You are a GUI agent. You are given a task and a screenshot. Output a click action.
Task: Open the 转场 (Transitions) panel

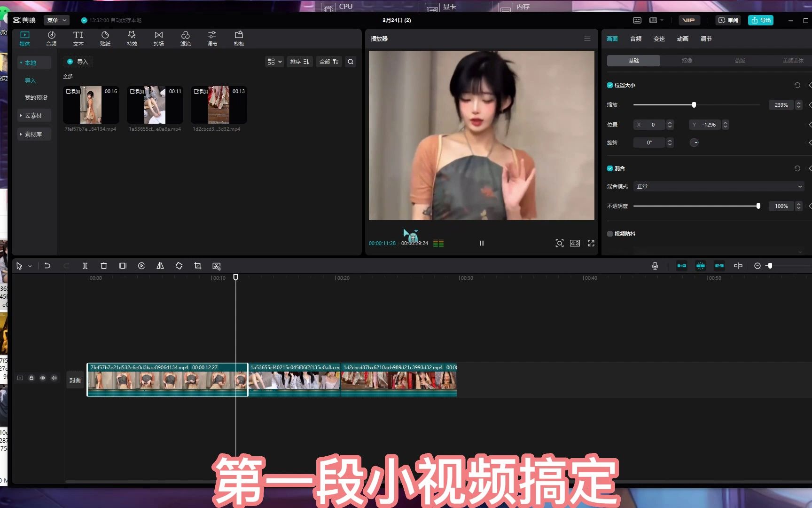[158, 38]
